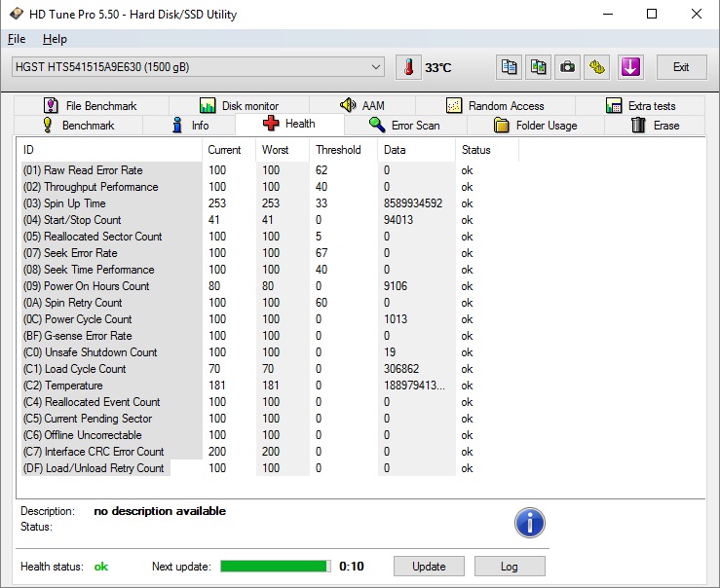This screenshot has height=588, width=720.
Task: Open the AAM tab
Action: (362, 106)
